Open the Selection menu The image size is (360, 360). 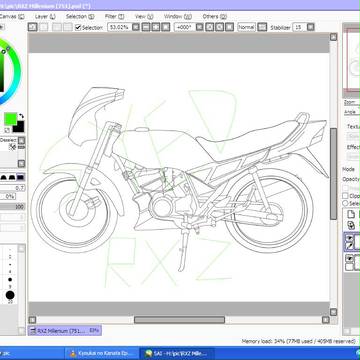click(80, 16)
